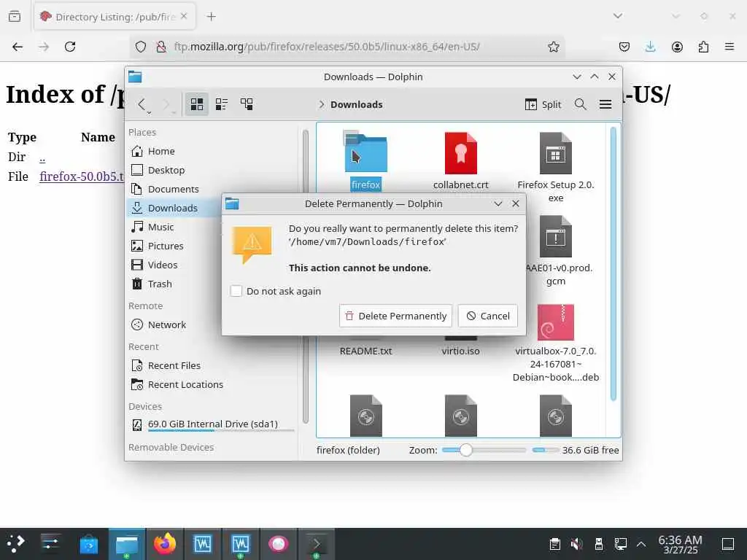Open clock showing 6:36 AM
The image size is (747, 560).
tap(681, 544)
